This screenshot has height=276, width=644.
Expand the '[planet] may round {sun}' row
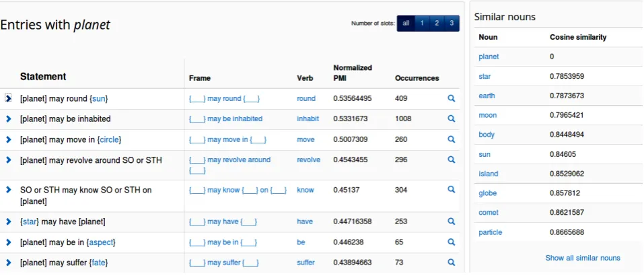(x=8, y=98)
